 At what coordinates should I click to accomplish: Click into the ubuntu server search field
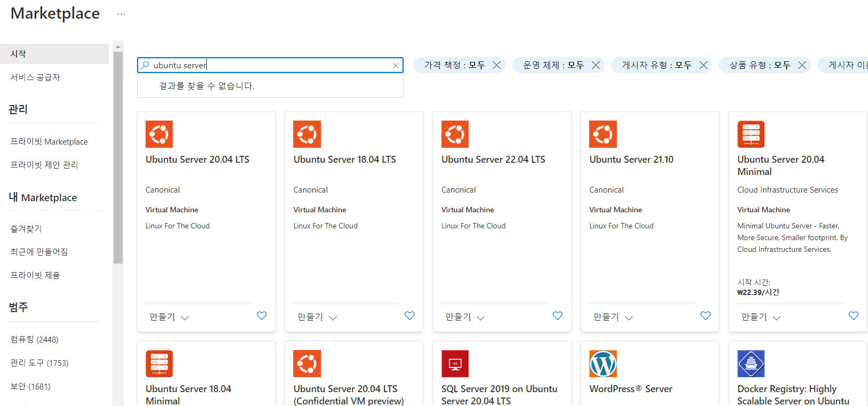click(270, 65)
